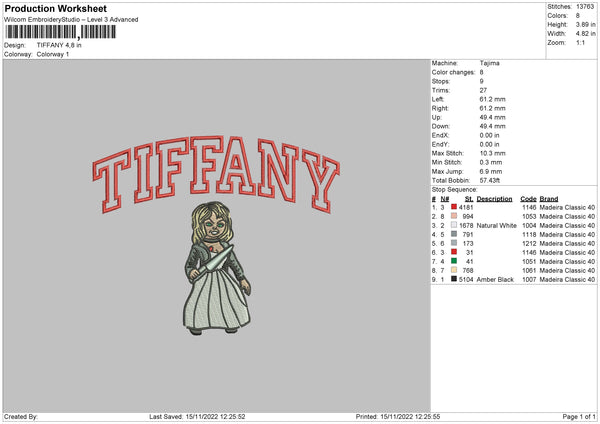The height and width of the screenshot is (424, 600).
Task: Click the Production Worksheet title
Action: pos(54,8)
